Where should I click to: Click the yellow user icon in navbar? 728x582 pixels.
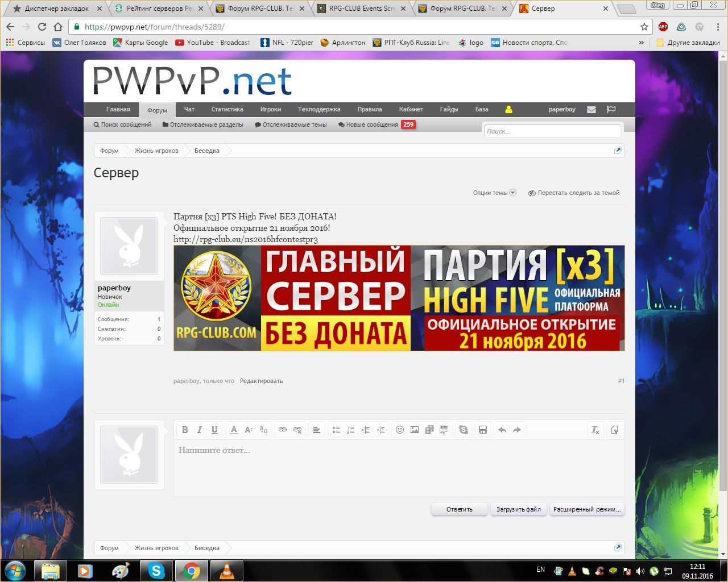click(x=509, y=110)
